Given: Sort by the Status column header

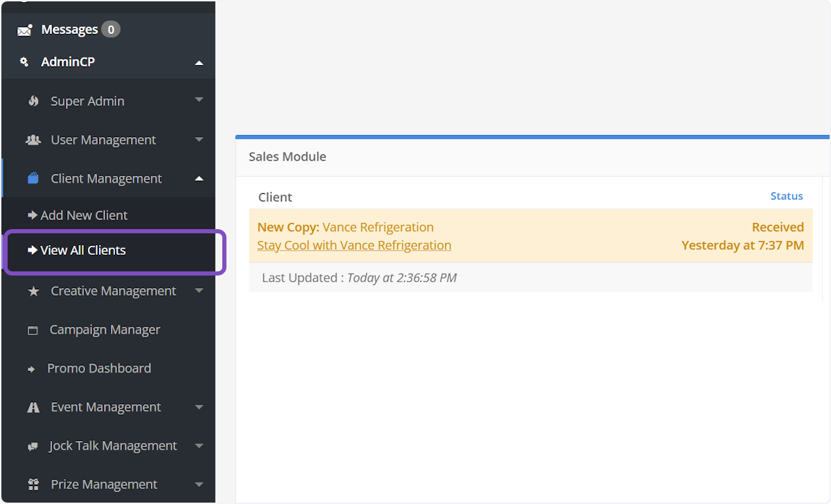Looking at the screenshot, I should pyautogui.click(x=787, y=196).
